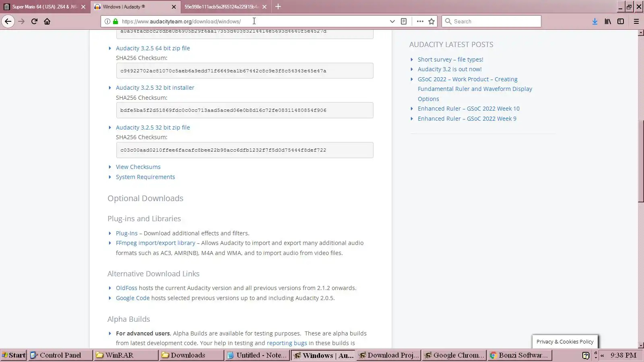This screenshot has height=362, width=644.
Task: Toggle the Firefox sidebar icon
Action: (x=621, y=21)
